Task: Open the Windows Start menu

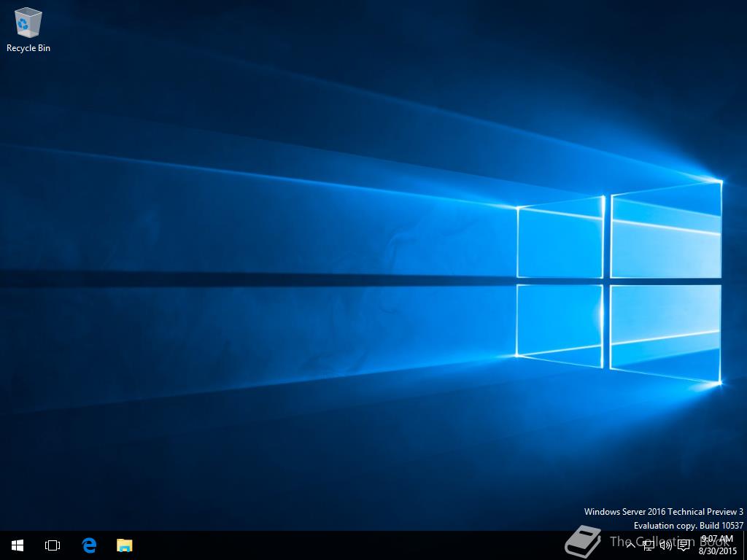Action: tap(18, 545)
